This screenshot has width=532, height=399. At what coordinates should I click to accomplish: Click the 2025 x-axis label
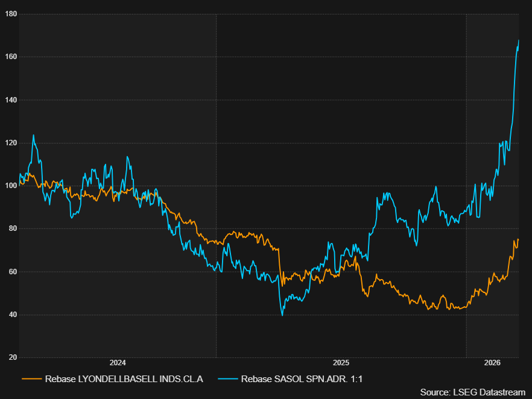341,363
